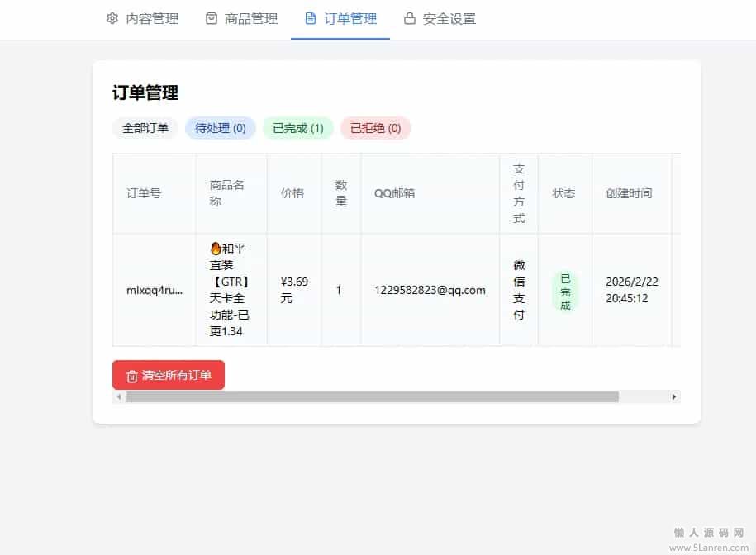Click the trash icon on 清空所有订单

[x=132, y=376]
